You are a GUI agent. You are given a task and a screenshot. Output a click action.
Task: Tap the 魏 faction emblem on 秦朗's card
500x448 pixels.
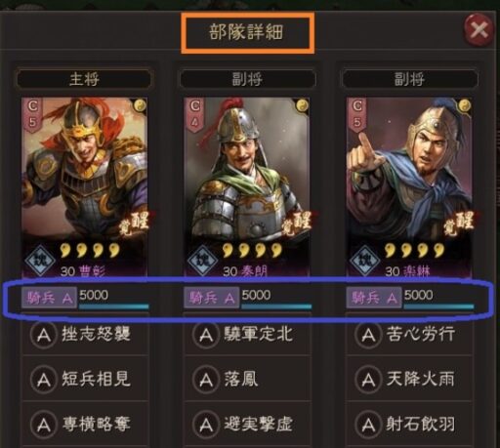click(202, 261)
